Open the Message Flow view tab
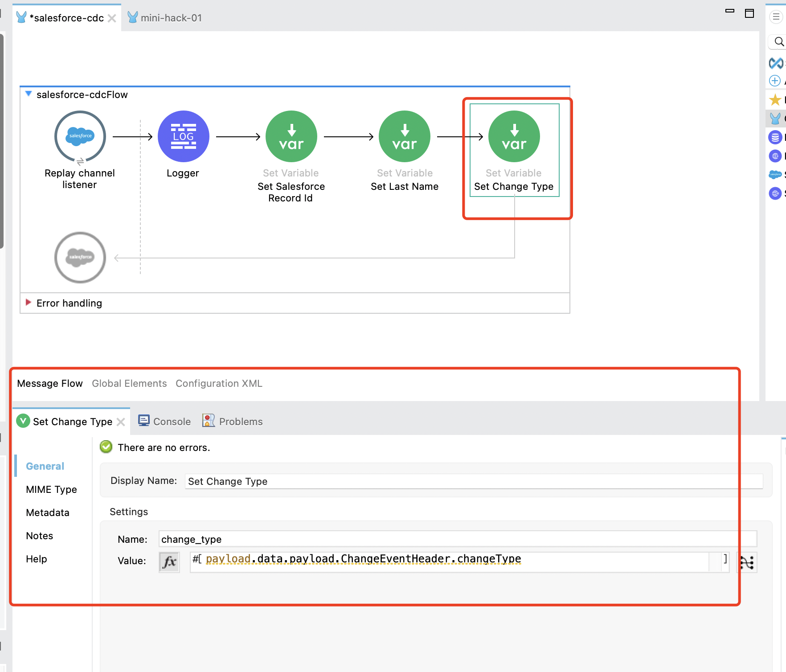Screen dimensions: 786x672 [50, 383]
